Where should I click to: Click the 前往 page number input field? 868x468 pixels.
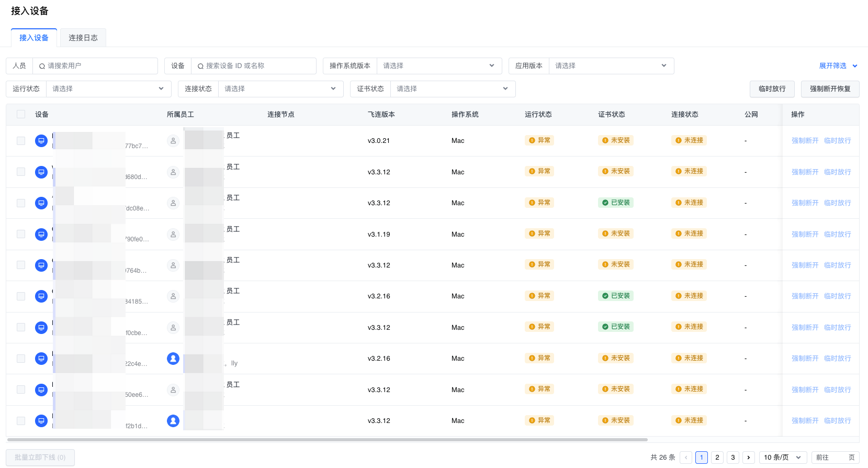pos(838,458)
